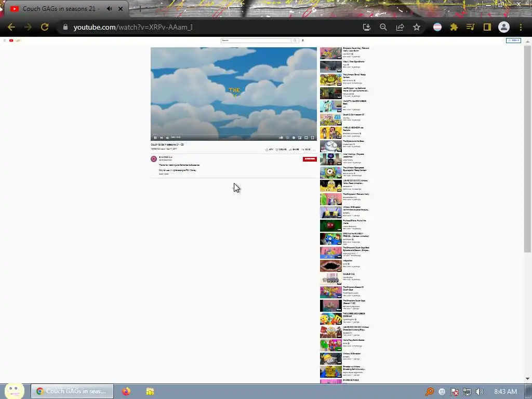
Task: Go to YouTube home via logo
Action: click(x=15, y=41)
